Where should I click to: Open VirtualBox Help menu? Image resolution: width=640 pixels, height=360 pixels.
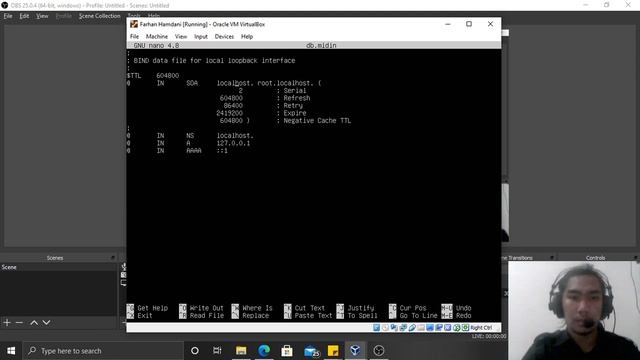(247, 36)
